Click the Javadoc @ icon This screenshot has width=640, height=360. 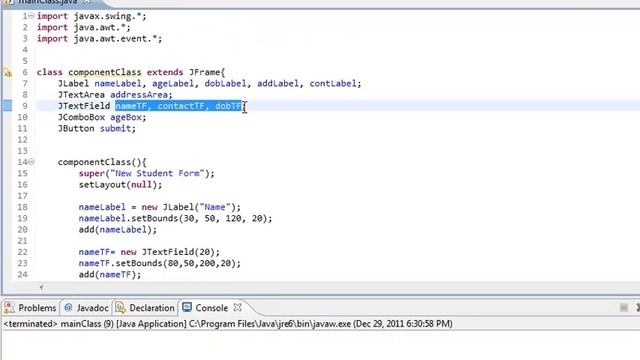click(x=69, y=307)
